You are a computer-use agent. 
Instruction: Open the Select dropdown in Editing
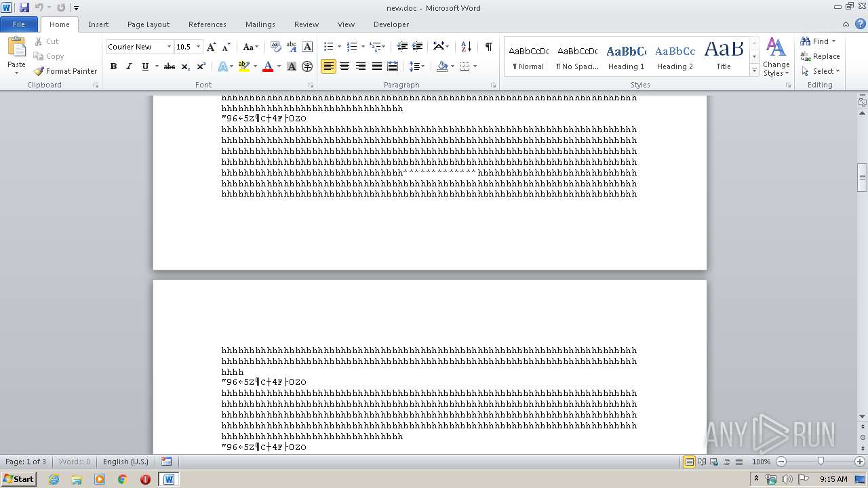[x=821, y=71]
